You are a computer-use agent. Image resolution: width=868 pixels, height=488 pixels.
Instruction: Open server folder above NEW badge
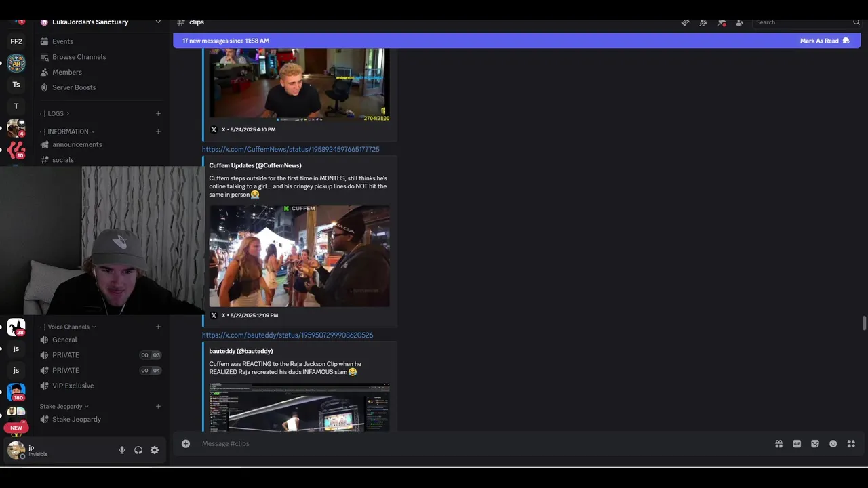16,412
